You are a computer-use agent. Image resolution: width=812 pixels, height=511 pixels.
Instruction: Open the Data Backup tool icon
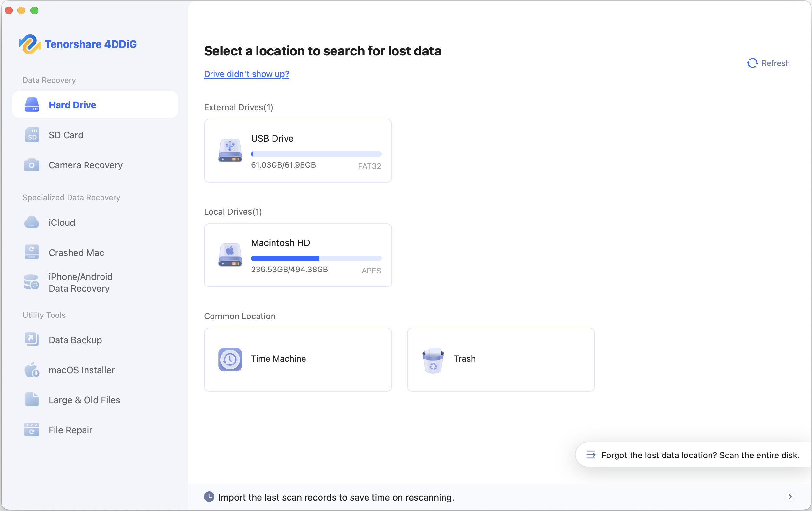(32, 340)
